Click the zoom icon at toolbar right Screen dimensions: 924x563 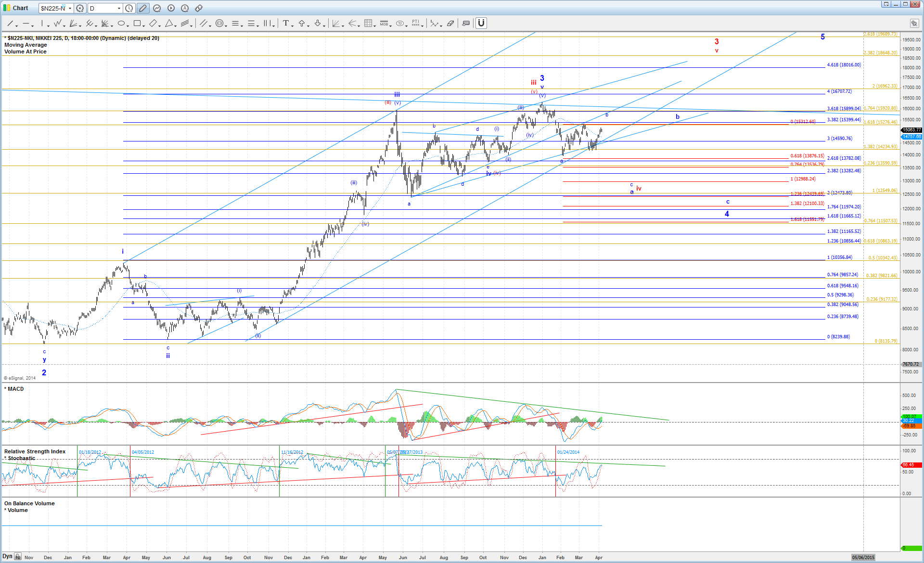tap(913, 23)
